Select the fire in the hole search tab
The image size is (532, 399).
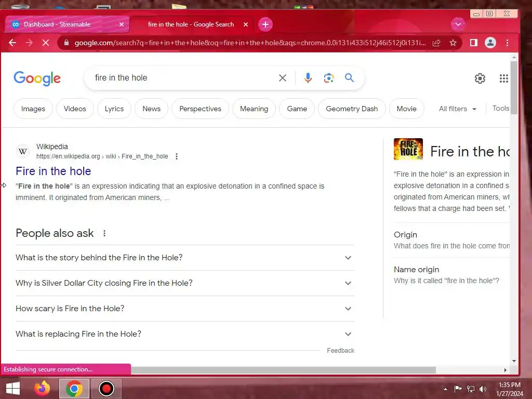pyautogui.click(x=191, y=24)
